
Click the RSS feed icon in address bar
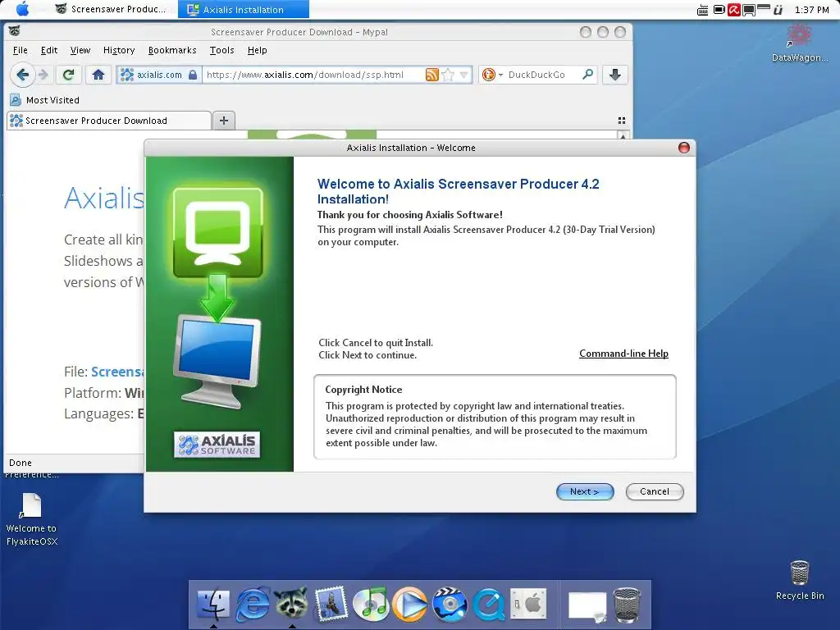pos(431,75)
